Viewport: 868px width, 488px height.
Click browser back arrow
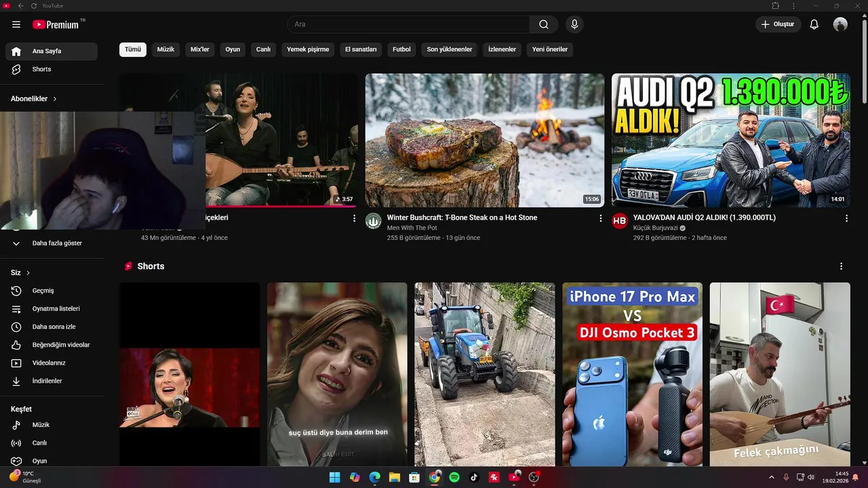[x=20, y=5]
